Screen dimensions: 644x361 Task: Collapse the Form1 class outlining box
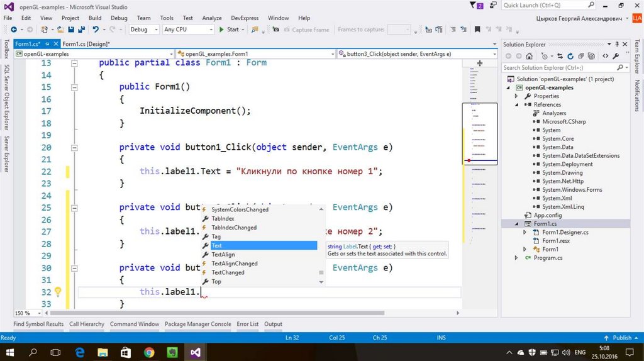pyautogui.click(x=74, y=63)
